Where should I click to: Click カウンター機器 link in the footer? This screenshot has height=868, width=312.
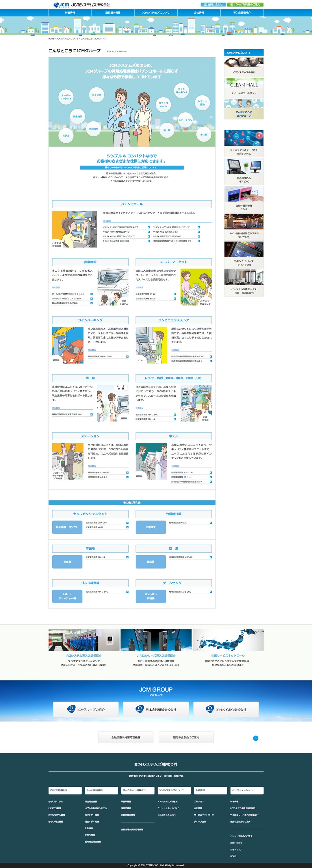tap(92, 815)
